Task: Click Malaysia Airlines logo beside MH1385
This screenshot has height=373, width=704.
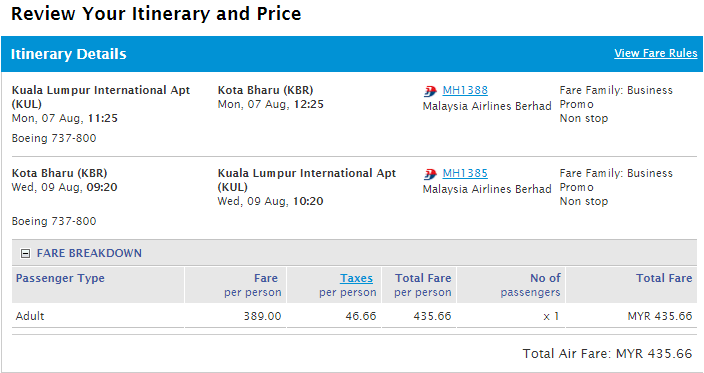Action: pos(430,175)
